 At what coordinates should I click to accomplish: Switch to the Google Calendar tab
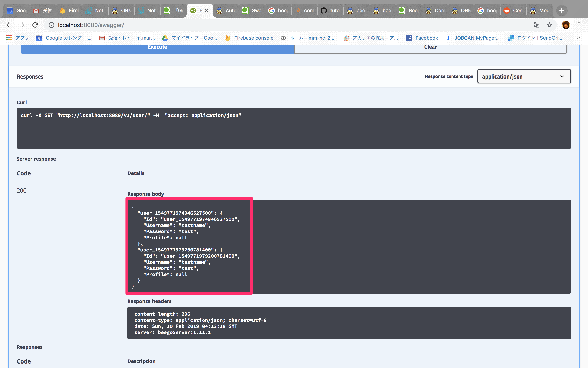click(16, 10)
